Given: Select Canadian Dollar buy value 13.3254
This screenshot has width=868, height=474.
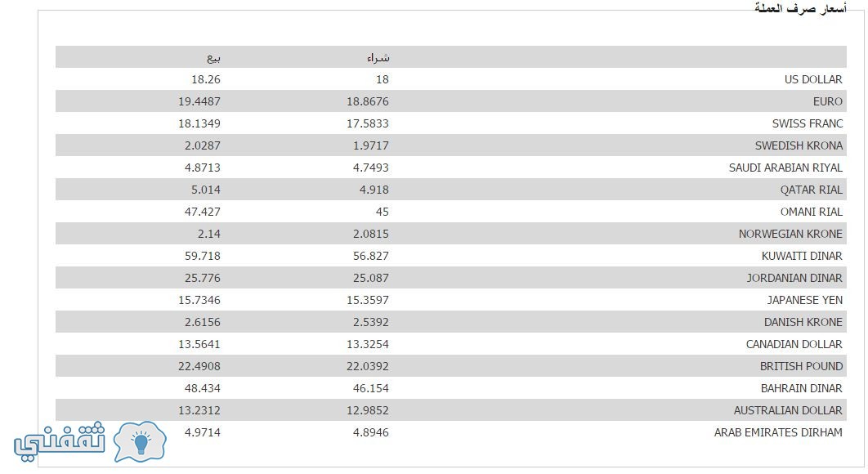Looking at the screenshot, I should [x=368, y=344].
